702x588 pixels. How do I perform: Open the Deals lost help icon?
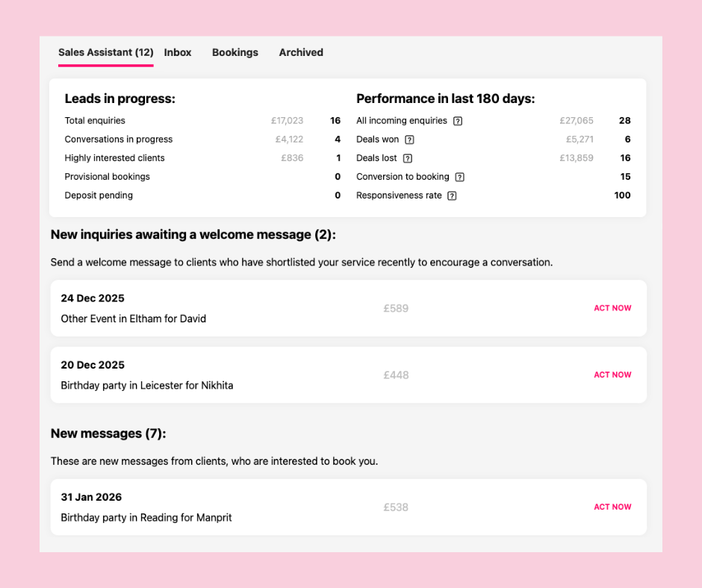click(x=408, y=158)
